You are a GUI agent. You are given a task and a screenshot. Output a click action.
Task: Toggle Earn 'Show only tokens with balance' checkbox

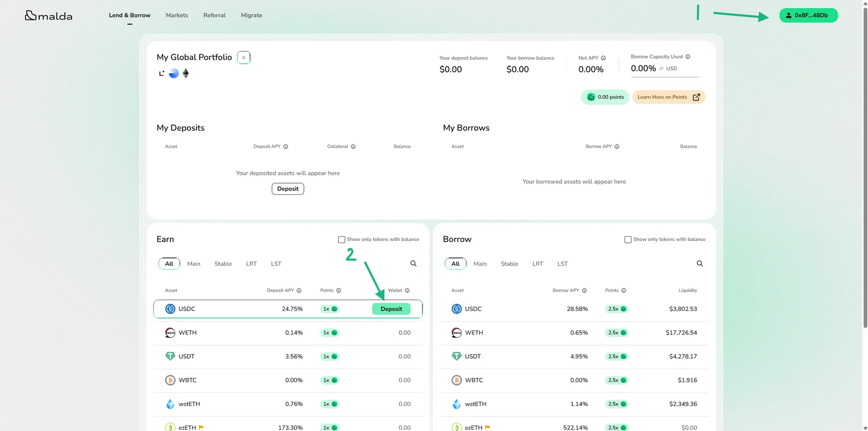click(x=342, y=239)
